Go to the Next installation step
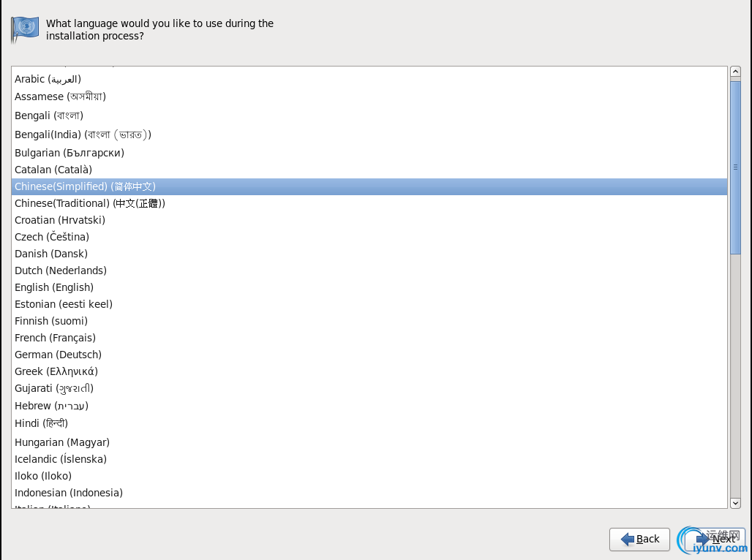 coord(715,540)
